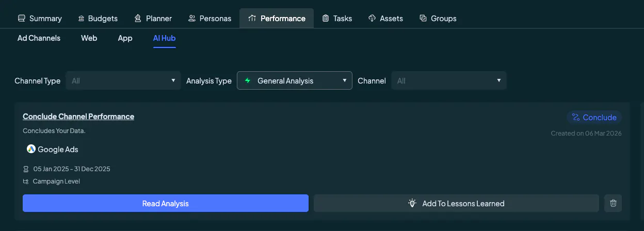Screen dimensions: 644x231
Task: Delete analysis with the trash icon
Action: [613, 203]
